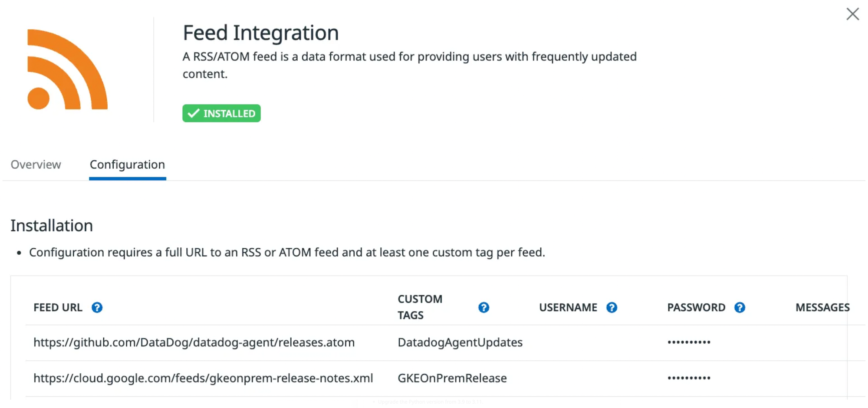The image size is (868, 408).
Task: Click the green INSTALLED badge
Action: pyautogui.click(x=221, y=113)
